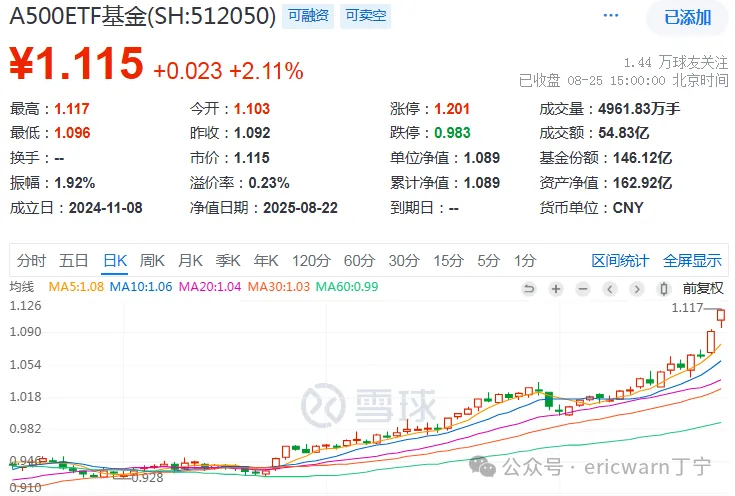Click the 涨停 value 1.201
Screen dimensions: 735x496
coord(452,109)
